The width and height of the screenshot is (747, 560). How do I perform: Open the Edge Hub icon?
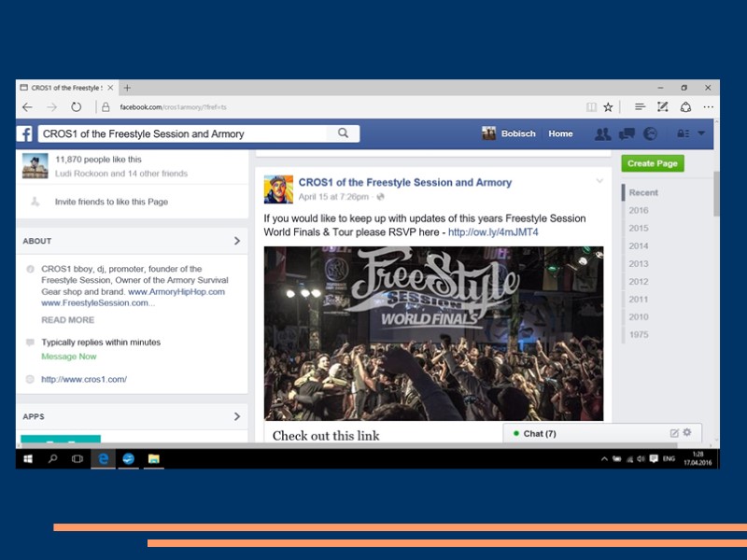[640, 107]
